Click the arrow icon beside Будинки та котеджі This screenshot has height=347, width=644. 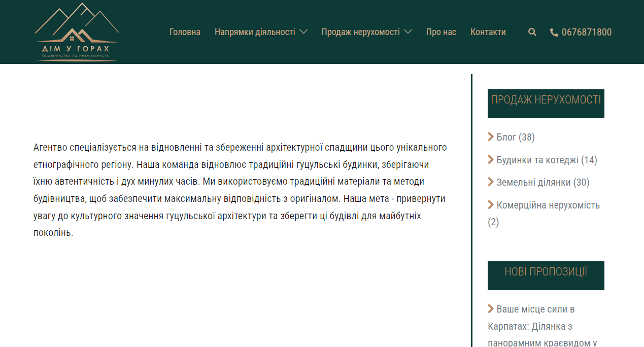coord(491,159)
